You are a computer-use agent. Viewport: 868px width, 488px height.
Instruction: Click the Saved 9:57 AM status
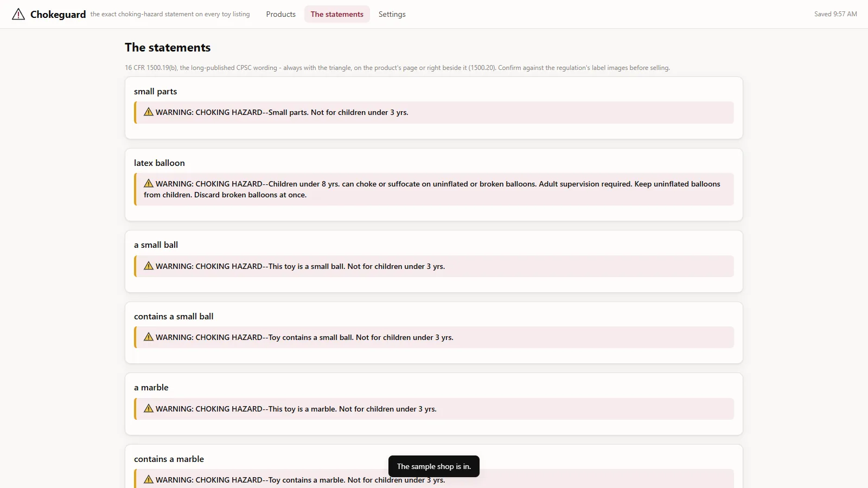835,14
